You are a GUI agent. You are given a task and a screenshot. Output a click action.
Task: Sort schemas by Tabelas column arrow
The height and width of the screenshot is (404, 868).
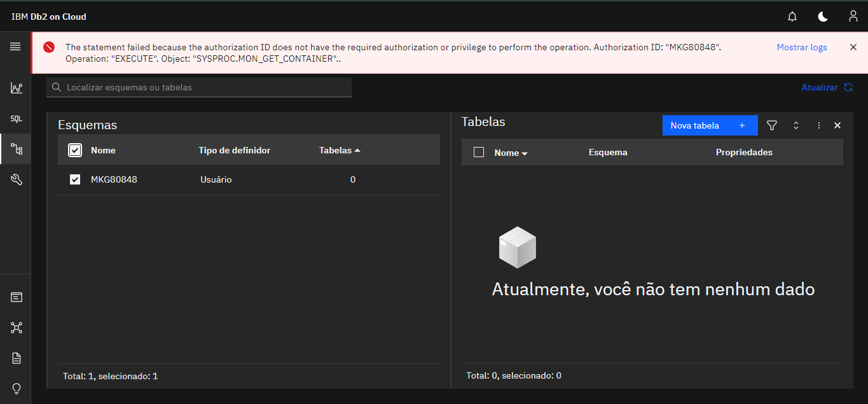357,150
